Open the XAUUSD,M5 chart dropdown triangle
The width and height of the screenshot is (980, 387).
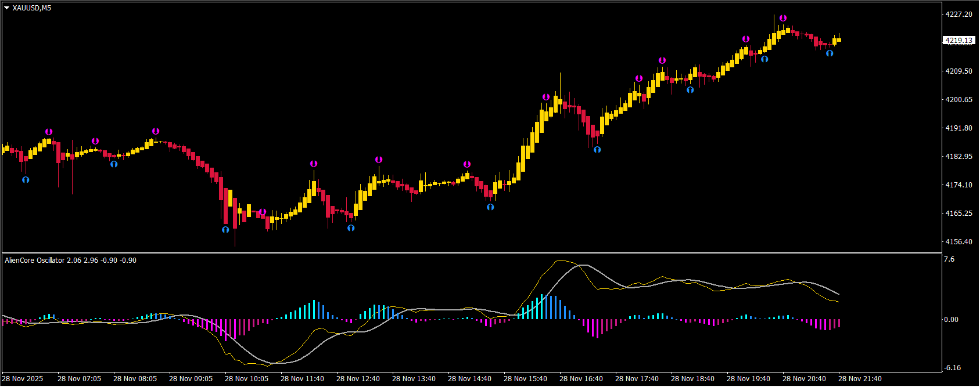7,8
